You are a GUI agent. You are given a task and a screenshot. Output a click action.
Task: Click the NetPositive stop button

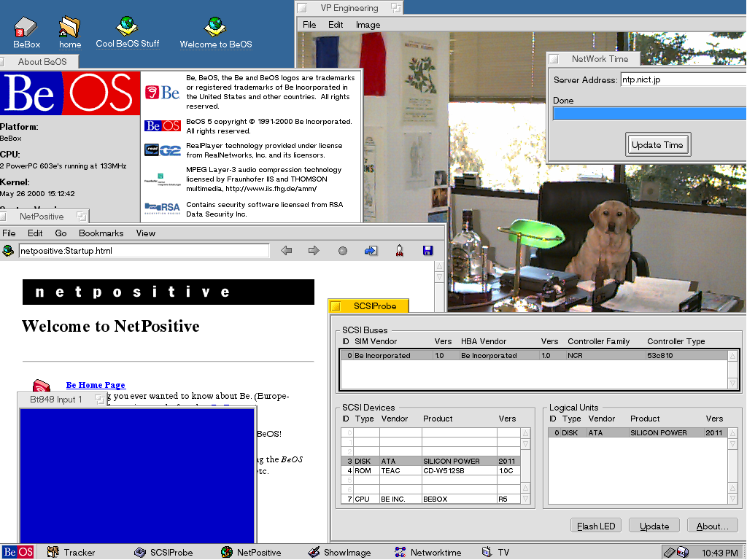[343, 251]
